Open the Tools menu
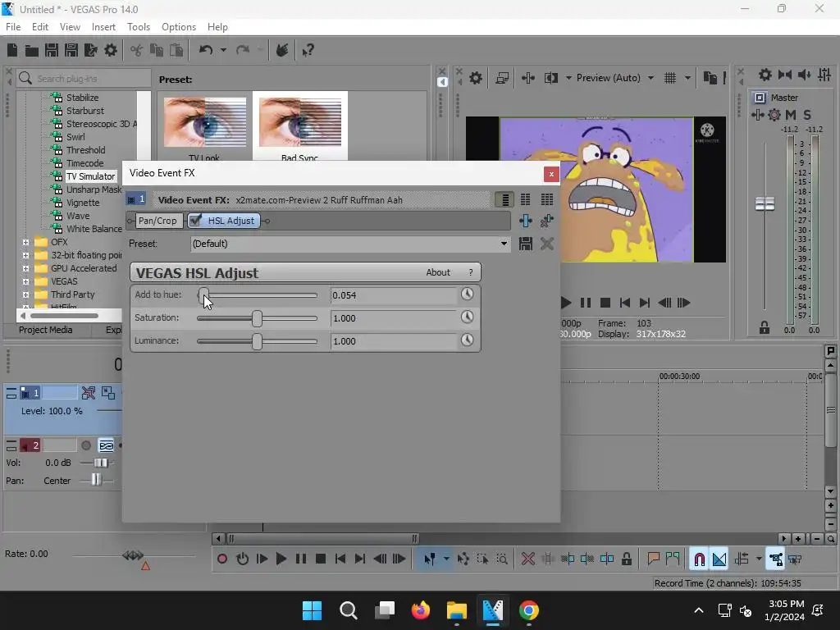The width and height of the screenshot is (840, 630). 138,27
